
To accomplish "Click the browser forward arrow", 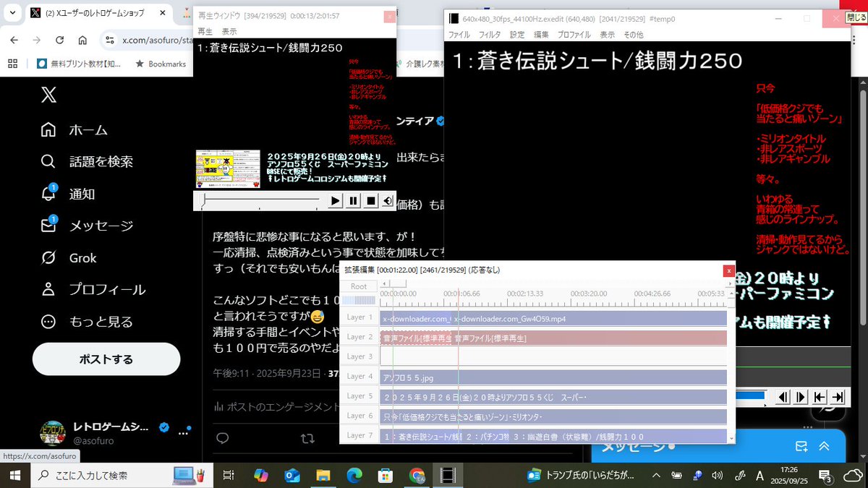I will (x=38, y=40).
